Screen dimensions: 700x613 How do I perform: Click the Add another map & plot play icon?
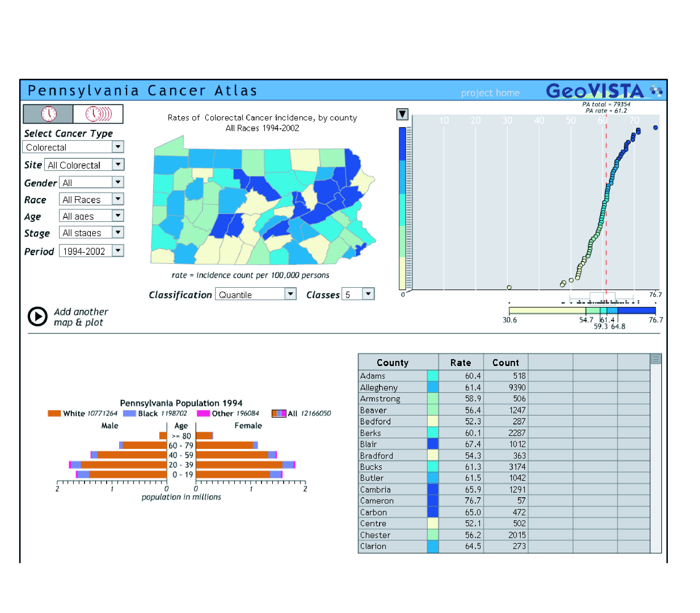pyautogui.click(x=37, y=316)
